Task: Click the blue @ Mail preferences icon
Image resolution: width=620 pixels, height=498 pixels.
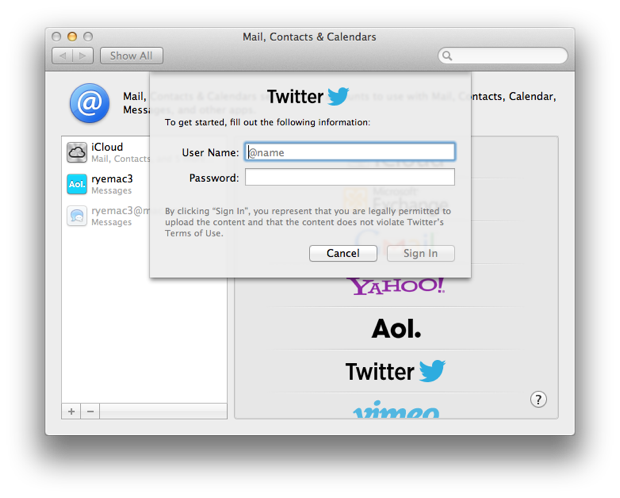Action: click(90, 103)
